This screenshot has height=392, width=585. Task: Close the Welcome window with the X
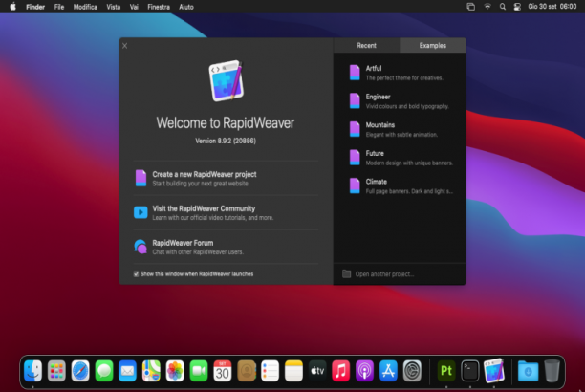click(x=125, y=46)
